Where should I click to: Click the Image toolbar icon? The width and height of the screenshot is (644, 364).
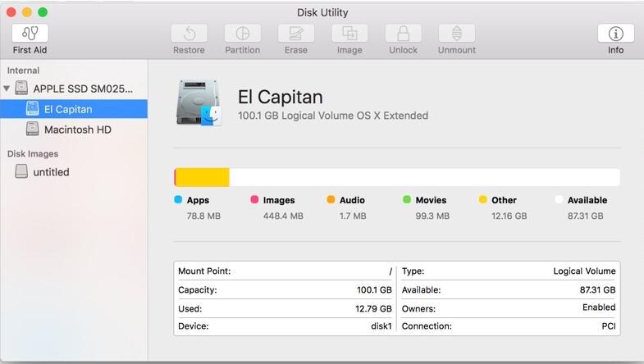349,33
